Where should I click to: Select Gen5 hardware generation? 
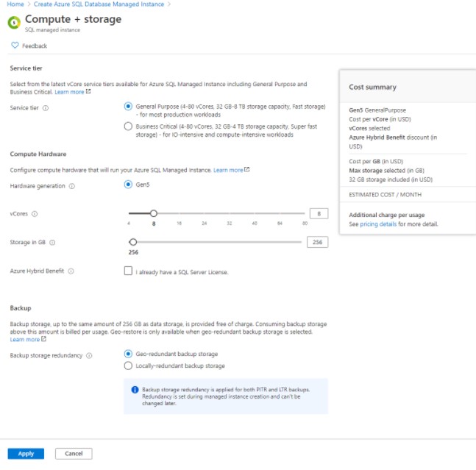tap(128, 185)
